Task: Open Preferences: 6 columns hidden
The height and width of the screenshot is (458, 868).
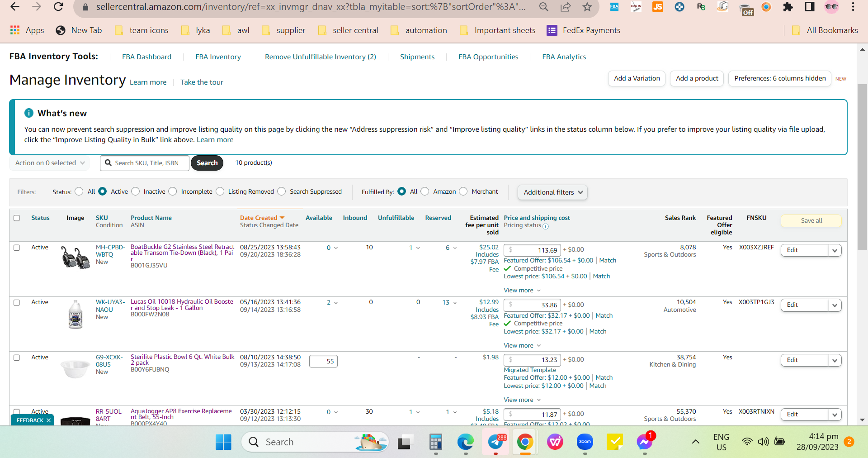Action: point(780,78)
